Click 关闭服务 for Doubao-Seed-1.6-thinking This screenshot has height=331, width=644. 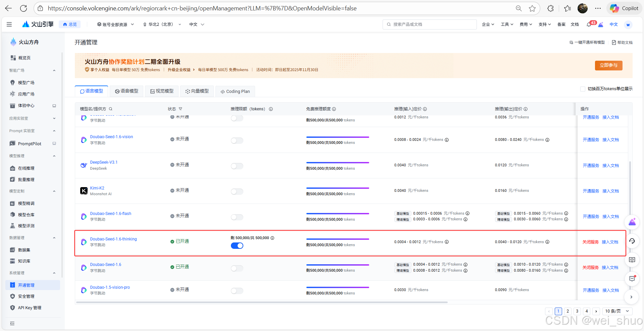[590, 242]
